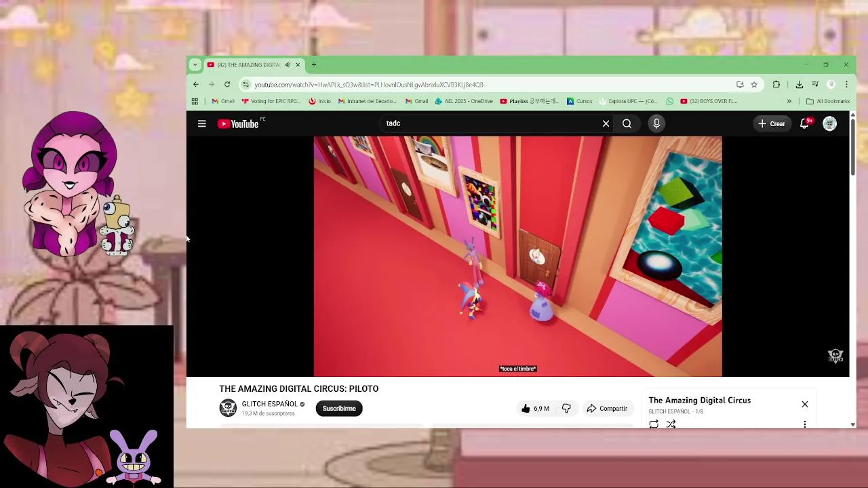Click the 19,3 M de suscriptores text
The height and width of the screenshot is (488, 868).
(x=269, y=413)
